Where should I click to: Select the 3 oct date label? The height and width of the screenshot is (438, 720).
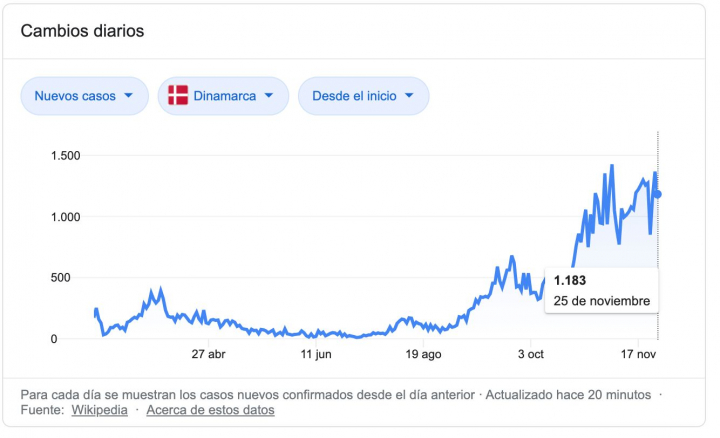(531, 354)
